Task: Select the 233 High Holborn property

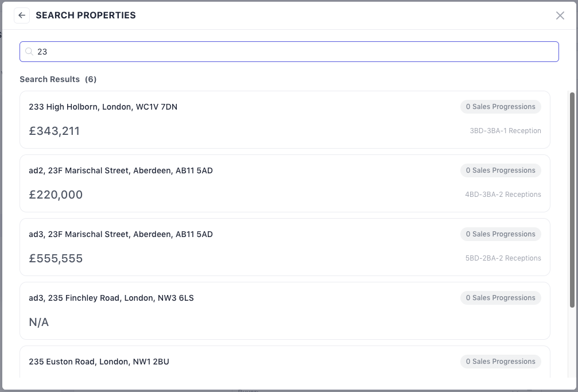Action: point(103,107)
